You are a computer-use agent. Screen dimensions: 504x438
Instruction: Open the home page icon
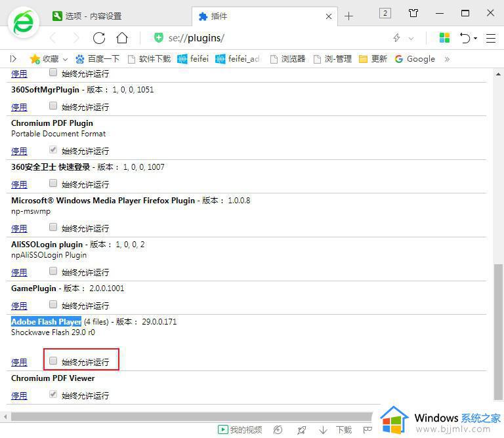(x=122, y=38)
